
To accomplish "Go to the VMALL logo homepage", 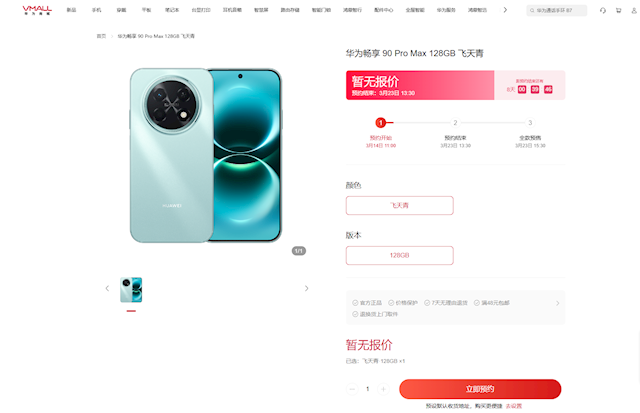I will (37, 10).
